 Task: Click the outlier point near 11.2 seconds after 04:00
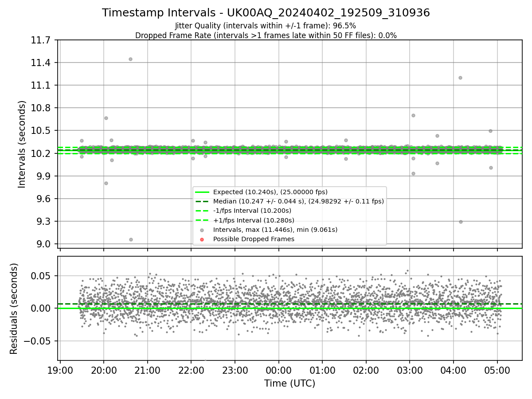pyautogui.click(x=460, y=78)
